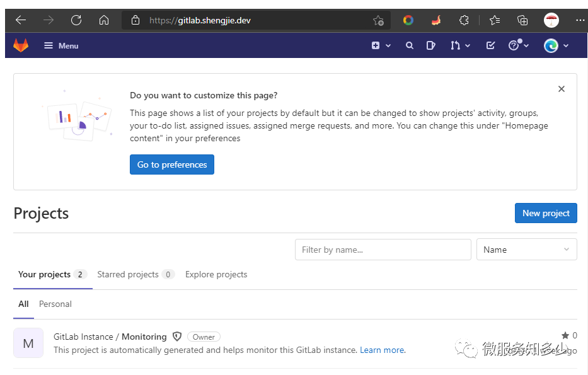The height and width of the screenshot is (375, 588).
Task: Open the browser collections icon
Action: (522, 20)
